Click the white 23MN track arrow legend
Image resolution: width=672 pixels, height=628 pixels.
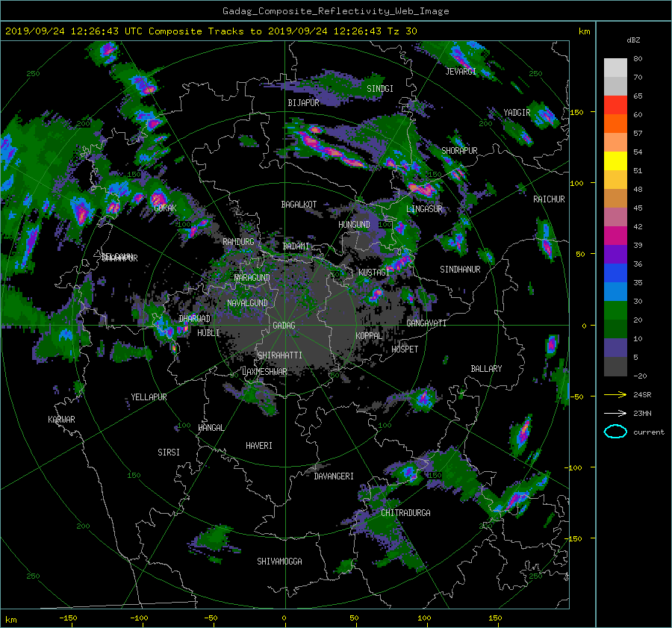pos(615,413)
